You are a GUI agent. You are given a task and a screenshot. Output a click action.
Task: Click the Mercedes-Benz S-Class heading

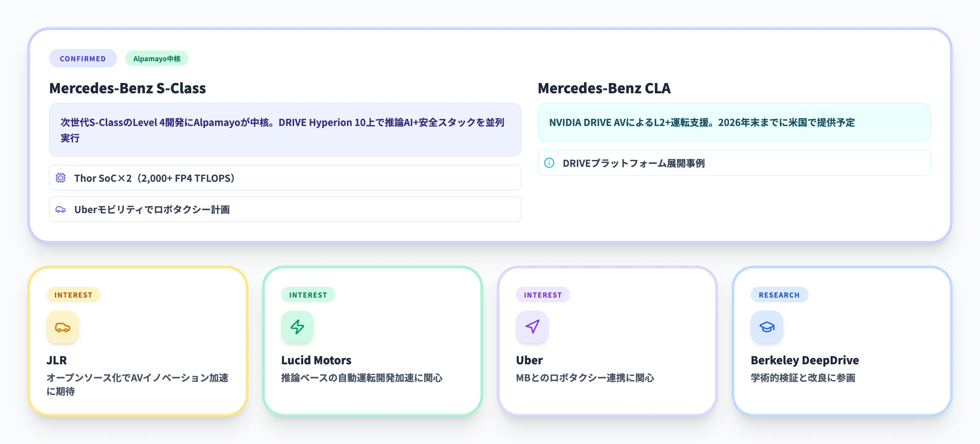coord(128,88)
